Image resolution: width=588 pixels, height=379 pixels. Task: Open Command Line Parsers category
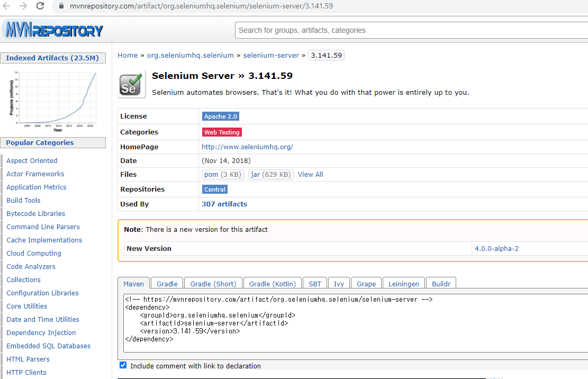[43, 227]
